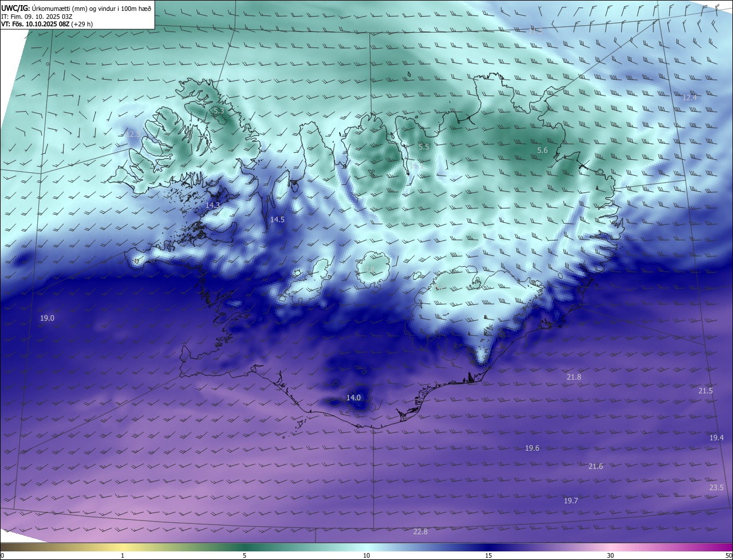Screen dimensions: 733x560
Task: Click the colorbar tick label 50
Action: (x=728, y=555)
